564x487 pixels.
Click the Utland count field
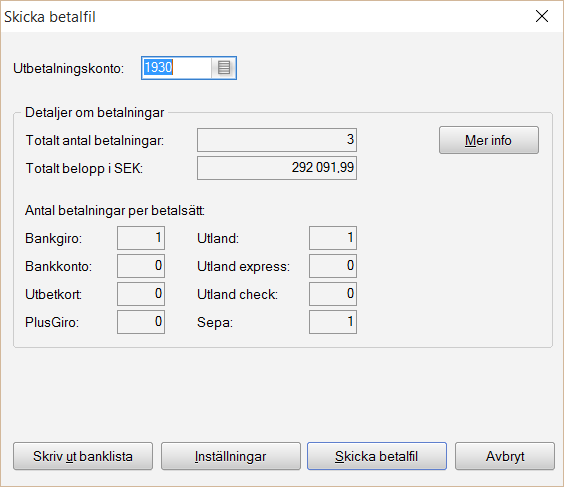point(333,238)
